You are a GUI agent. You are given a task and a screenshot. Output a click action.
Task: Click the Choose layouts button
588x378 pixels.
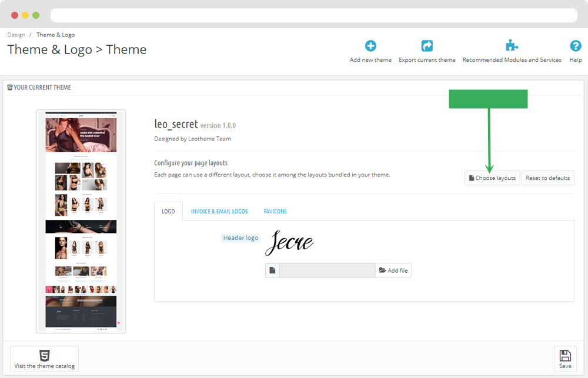[x=492, y=178]
